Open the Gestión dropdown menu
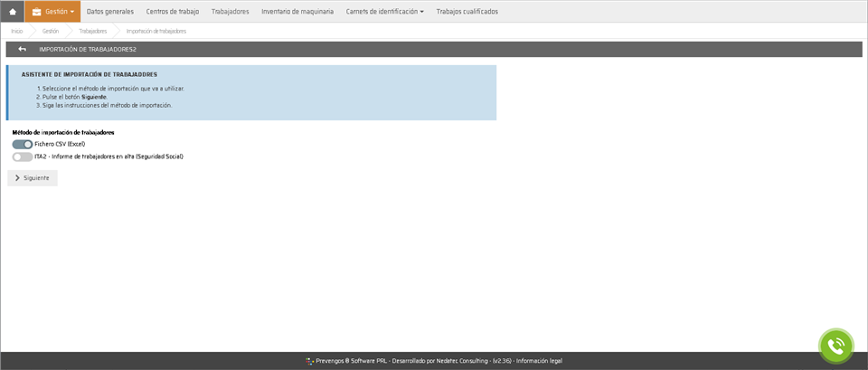This screenshot has height=370, width=868. [52, 11]
